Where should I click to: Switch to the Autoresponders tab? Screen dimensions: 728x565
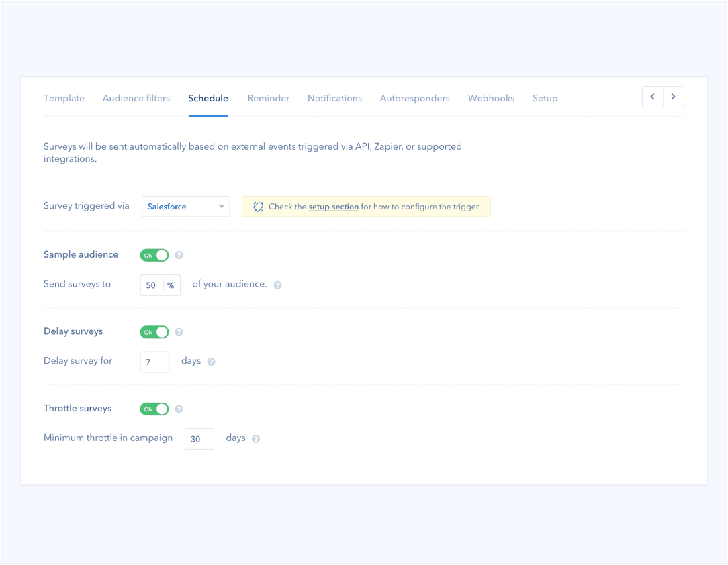[x=414, y=99]
